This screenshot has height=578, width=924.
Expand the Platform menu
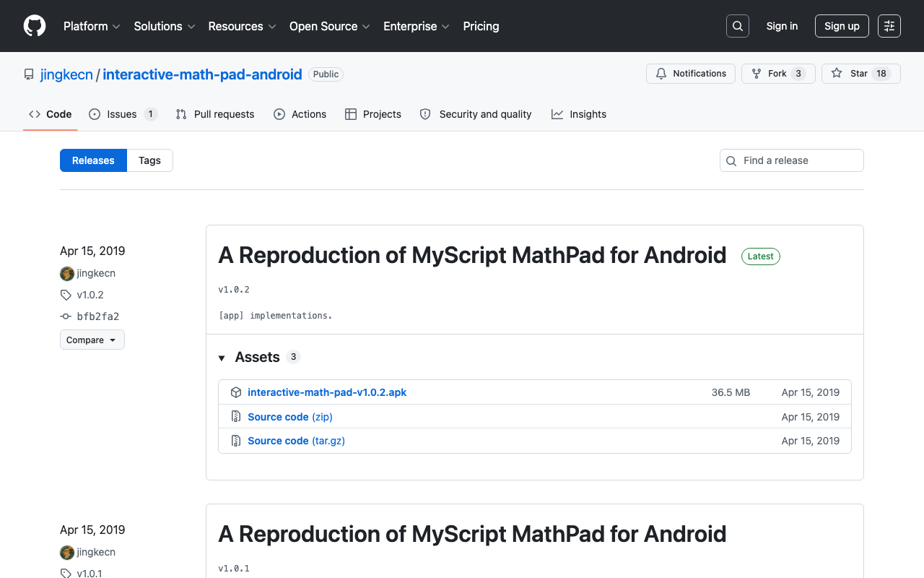[x=92, y=26]
